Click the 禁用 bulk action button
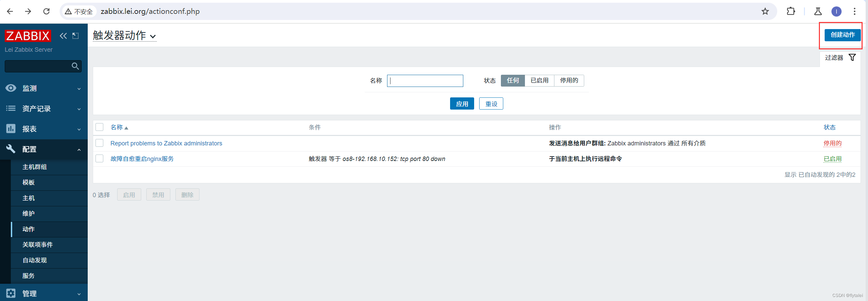The width and height of the screenshot is (868, 301). [x=158, y=195]
